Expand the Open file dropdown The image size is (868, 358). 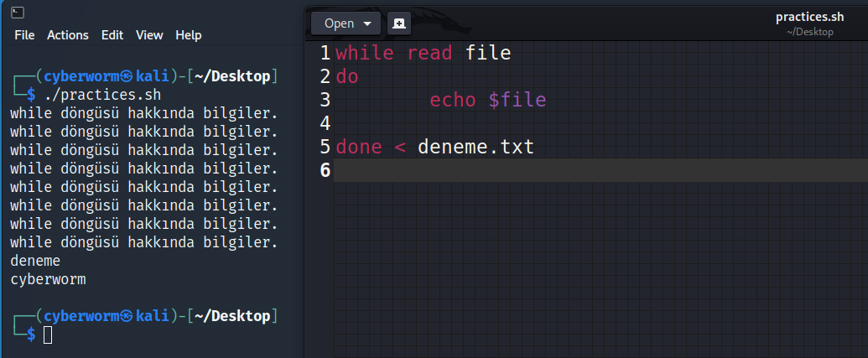pos(346,23)
